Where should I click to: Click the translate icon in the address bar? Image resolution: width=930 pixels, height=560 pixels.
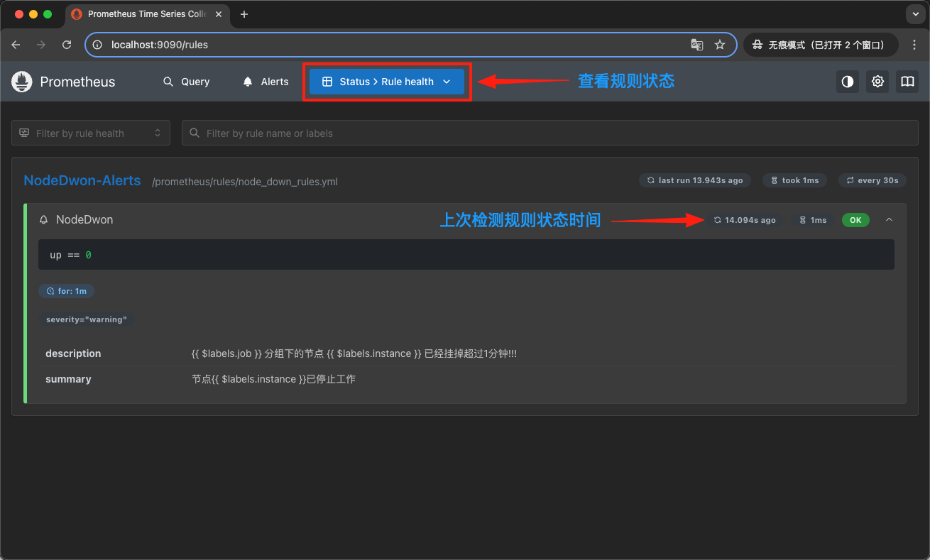[x=696, y=44]
